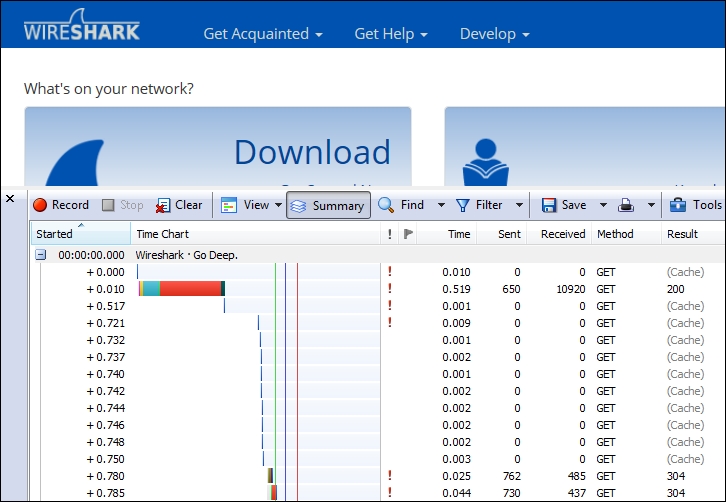Viewport: 726px width, 502px height.
Task: Click the What's on your network heading
Action: [109, 88]
